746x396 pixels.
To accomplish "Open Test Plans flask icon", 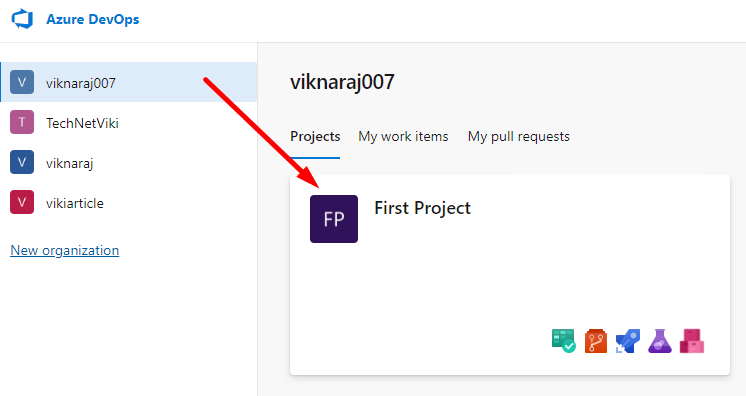I will [x=660, y=341].
